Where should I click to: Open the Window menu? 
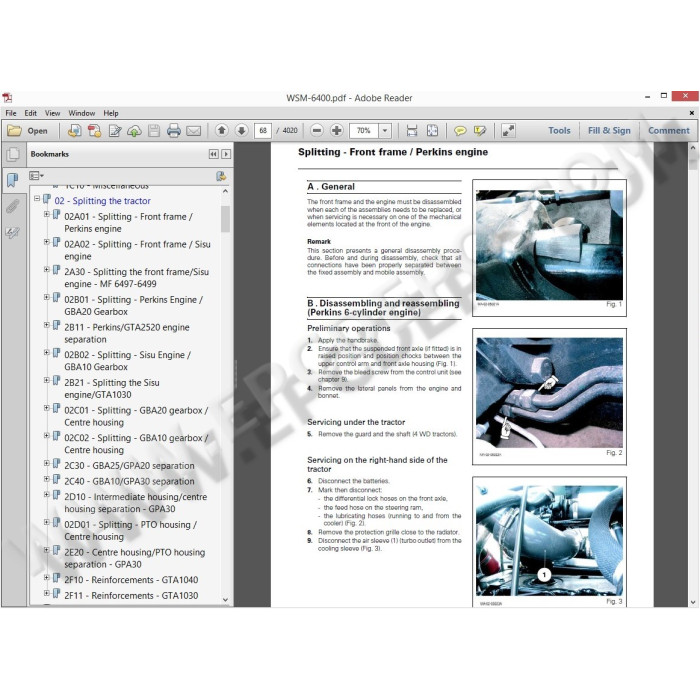82,113
